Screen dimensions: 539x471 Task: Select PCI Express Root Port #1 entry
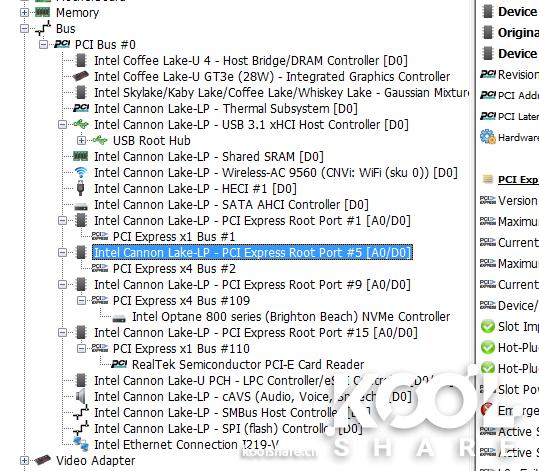click(252, 220)
